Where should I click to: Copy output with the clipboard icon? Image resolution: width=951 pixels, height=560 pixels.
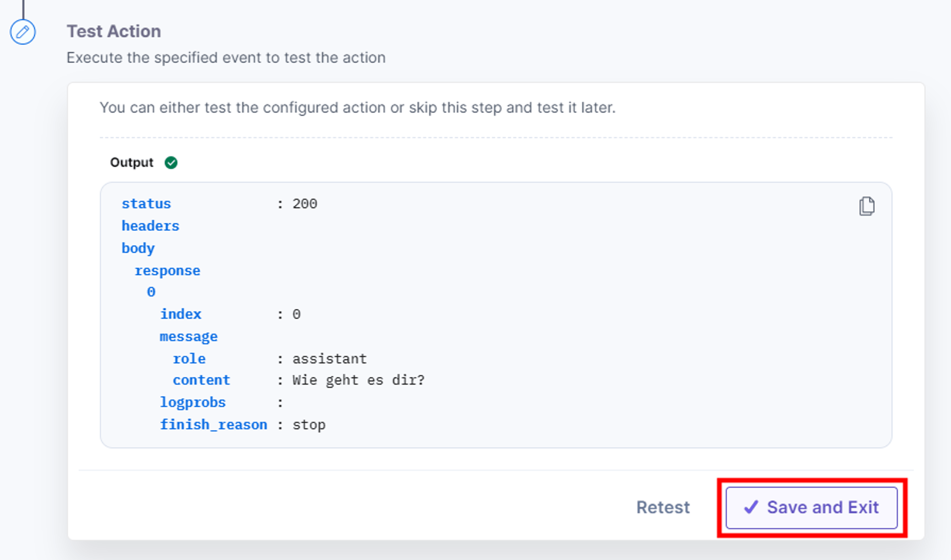pos(867,206)
